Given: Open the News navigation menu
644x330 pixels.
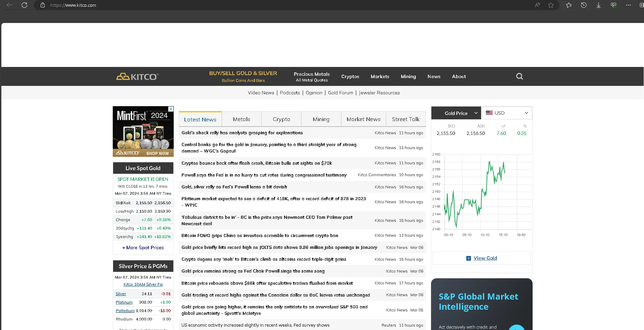Looking at the screenshot, I should click(434, 76).
